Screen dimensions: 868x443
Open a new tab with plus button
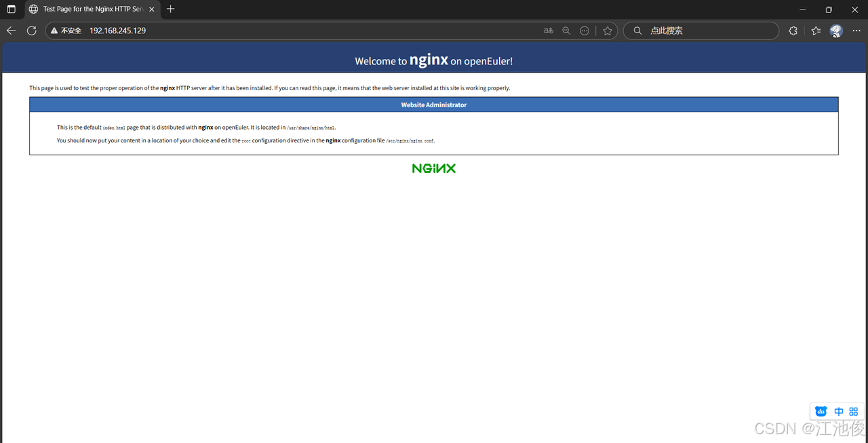click(170, 9)
